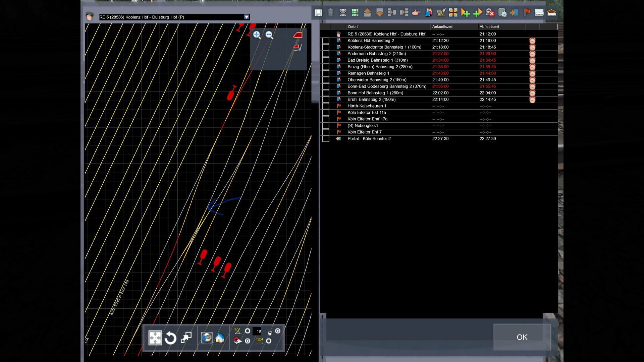Click the pointing hand instruction icon

pyautogui.click(x=416, y=13)
